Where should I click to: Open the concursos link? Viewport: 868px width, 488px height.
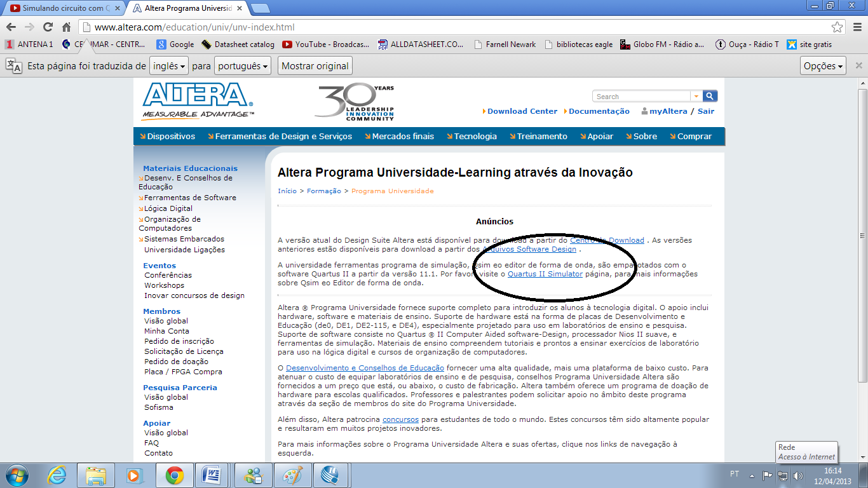[x=400, y=420]
